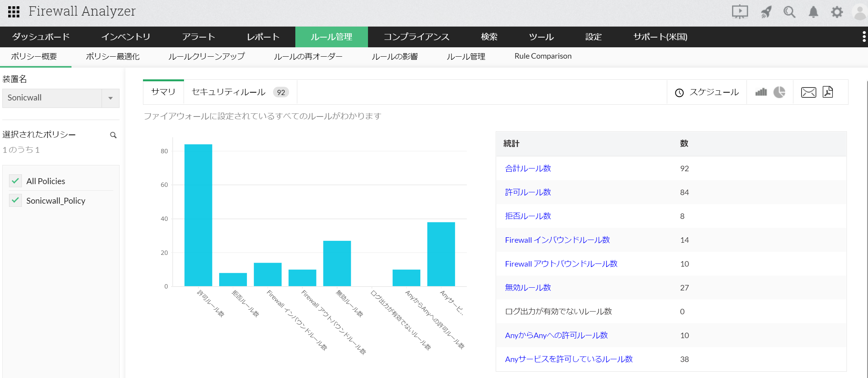868x378 pixels.
Task: Open the apps grid menu icon
Action: (x=14, y=12)
